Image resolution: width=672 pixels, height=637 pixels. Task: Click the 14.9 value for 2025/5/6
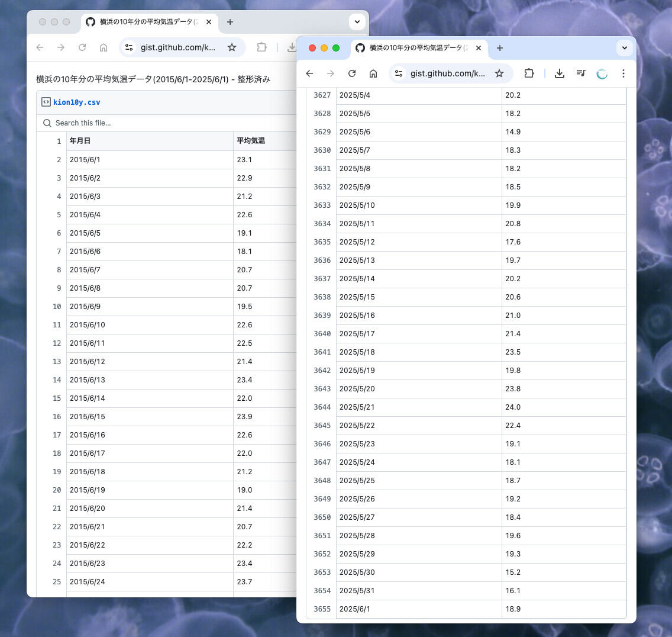(x=513, y=131)
